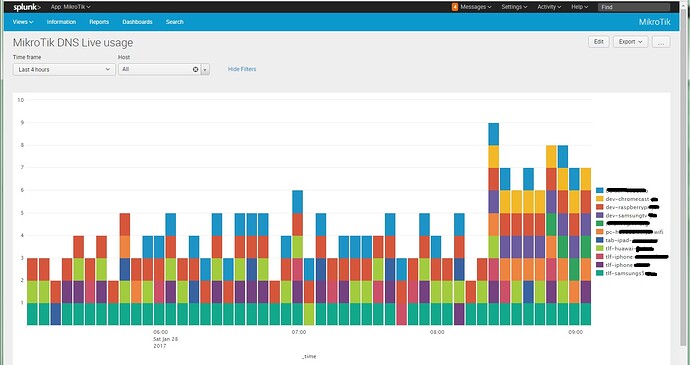This screenshot has width=690, height=365.
Task: Expand the Host dropdown arrow
Action: pos(205,70)
